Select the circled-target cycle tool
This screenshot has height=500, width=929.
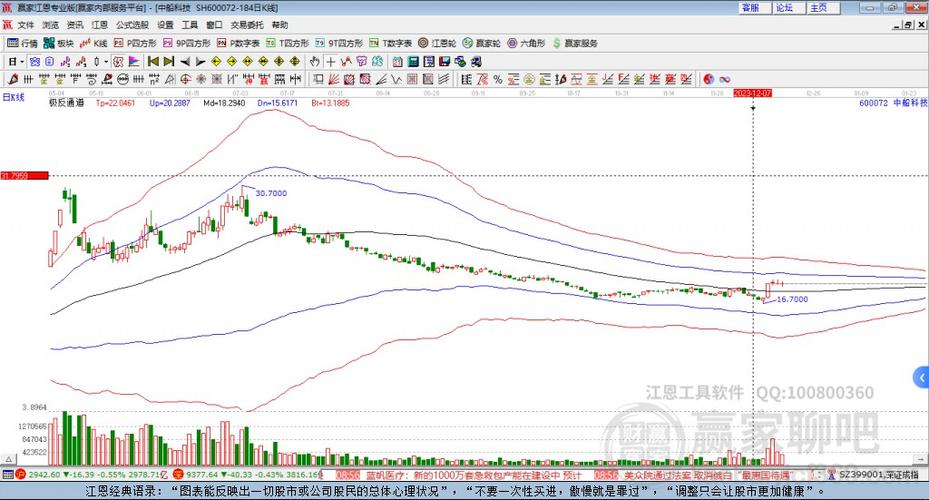185,79
